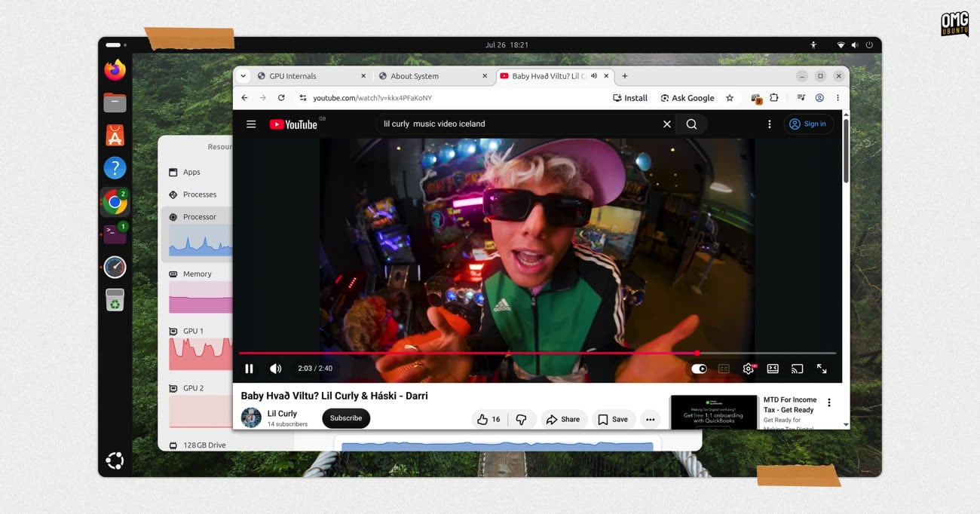This screenshot has height=514, width=980.
Task: Clear the YouTube search query
Action: 666,124
